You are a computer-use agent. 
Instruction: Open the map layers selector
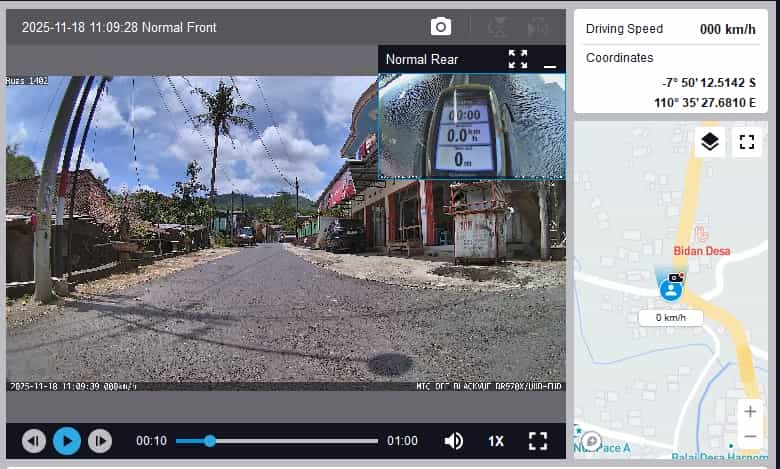click(709, 142)
